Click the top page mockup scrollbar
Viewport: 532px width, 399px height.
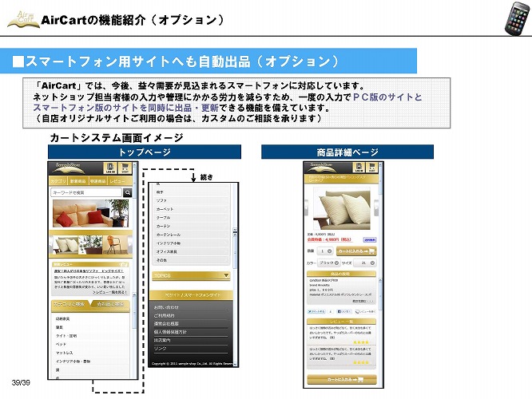pos(134,271)
